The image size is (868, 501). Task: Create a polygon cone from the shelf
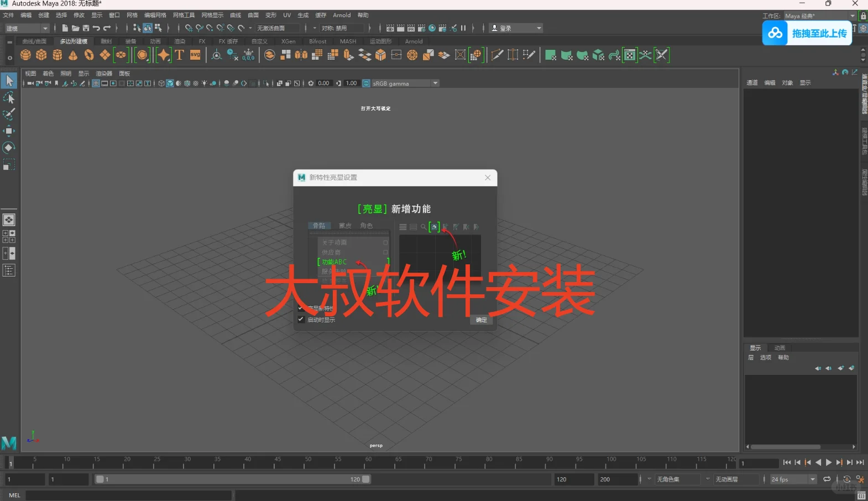(73, 55)
